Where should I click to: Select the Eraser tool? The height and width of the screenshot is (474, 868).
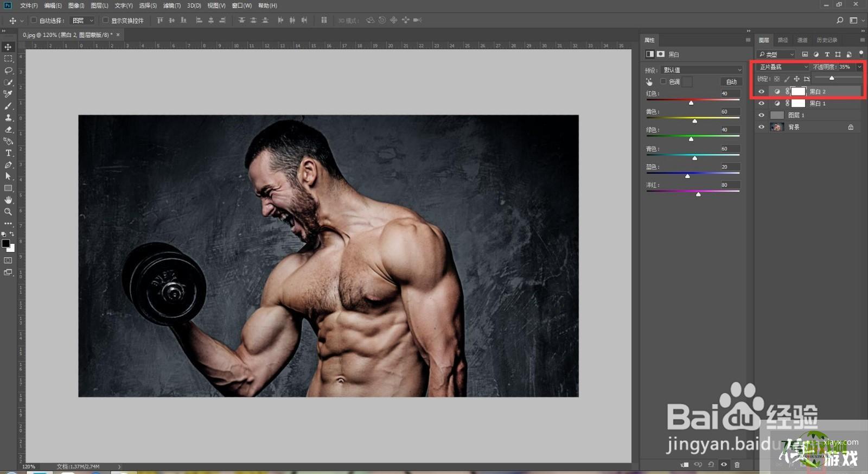point(8,129)
